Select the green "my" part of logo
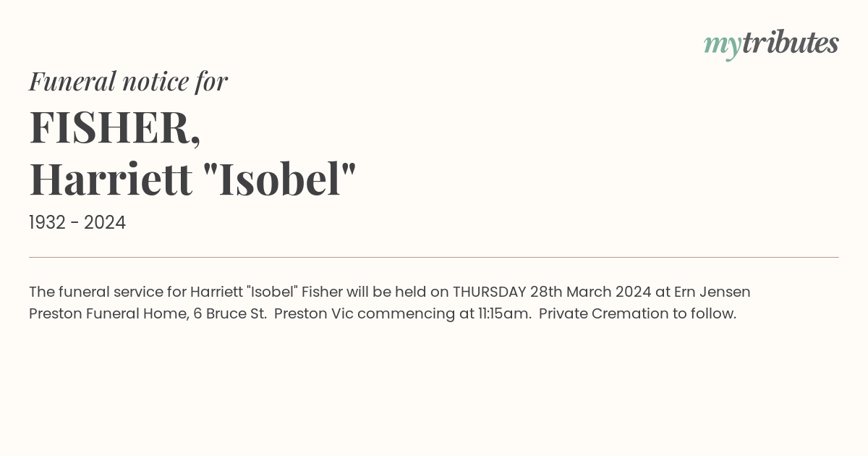 click(x=723, y=47)
